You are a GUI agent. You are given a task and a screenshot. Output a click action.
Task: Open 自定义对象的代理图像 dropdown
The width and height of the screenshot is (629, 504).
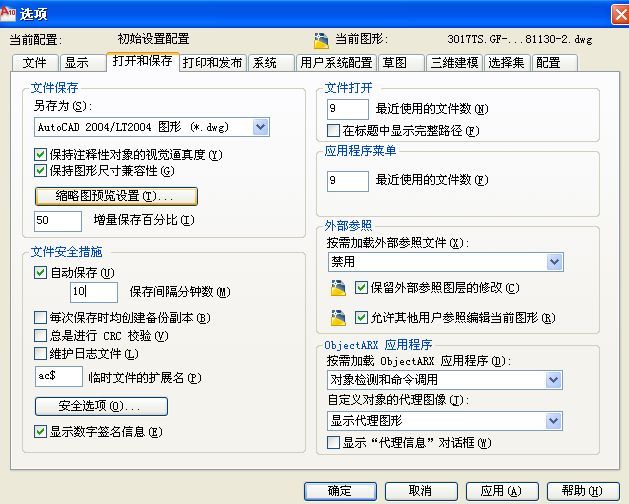(x=554, y=421)
